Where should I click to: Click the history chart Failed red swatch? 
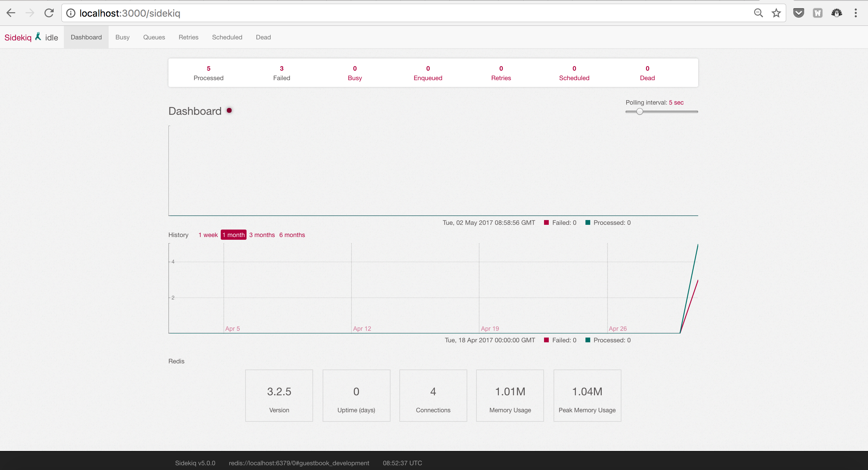tap(546, 340)
